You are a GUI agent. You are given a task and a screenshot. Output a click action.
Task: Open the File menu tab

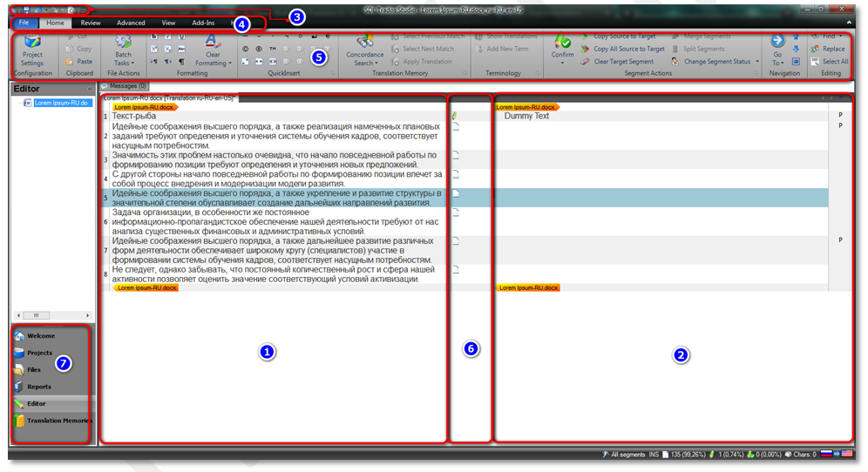[24, 23]
